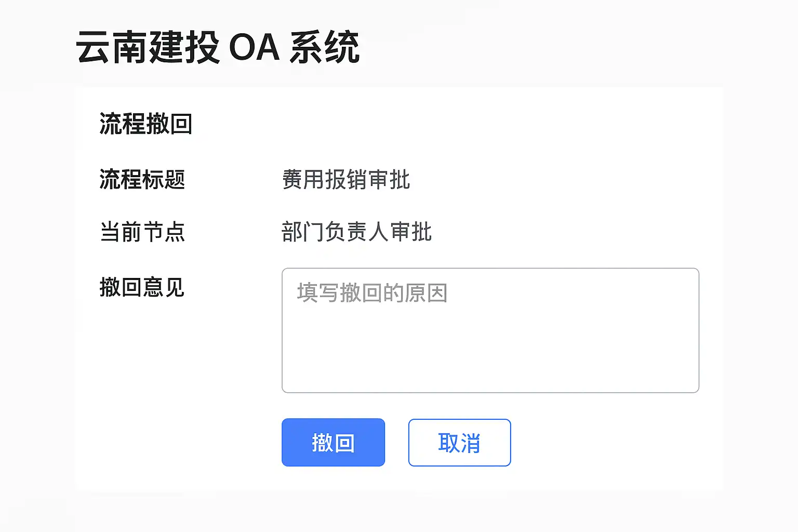Click 负责人 in the current node value

tap(357, 232)
